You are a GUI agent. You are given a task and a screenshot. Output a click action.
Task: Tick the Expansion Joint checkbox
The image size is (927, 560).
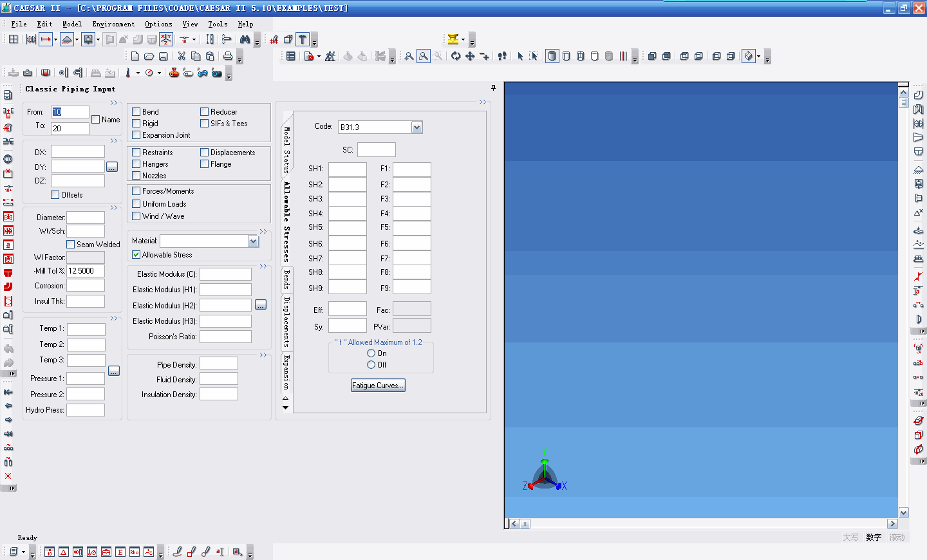[x=136, y=135]
